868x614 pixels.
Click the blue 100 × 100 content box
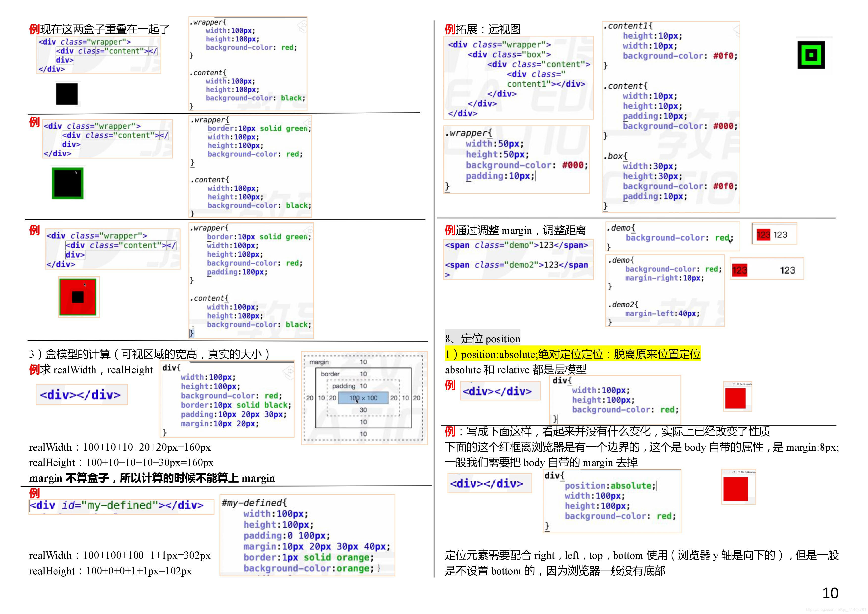tap(363, 398)
